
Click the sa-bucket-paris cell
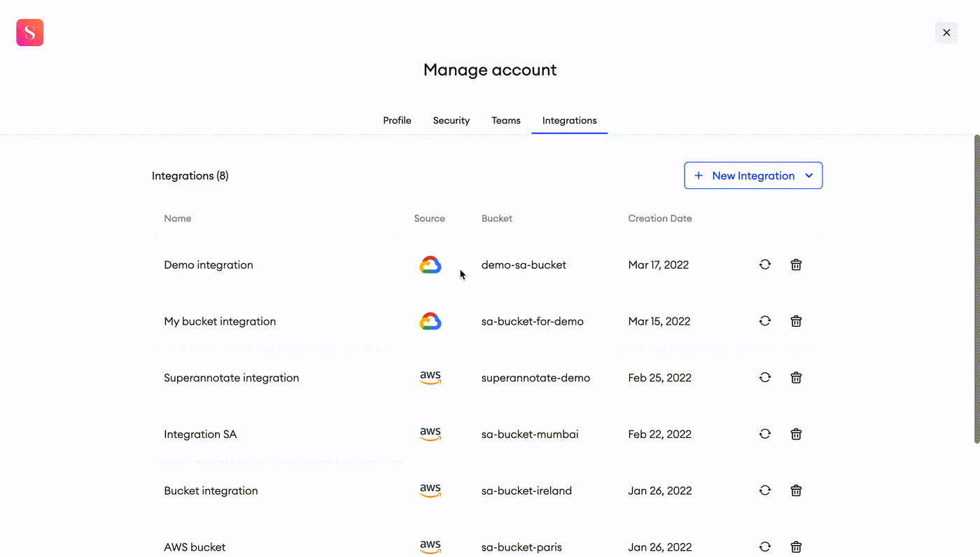tap(521, 547)
